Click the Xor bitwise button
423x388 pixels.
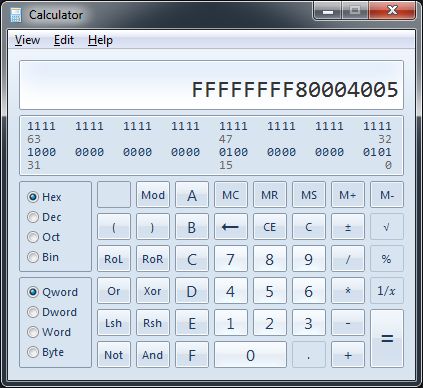(153, 291)
